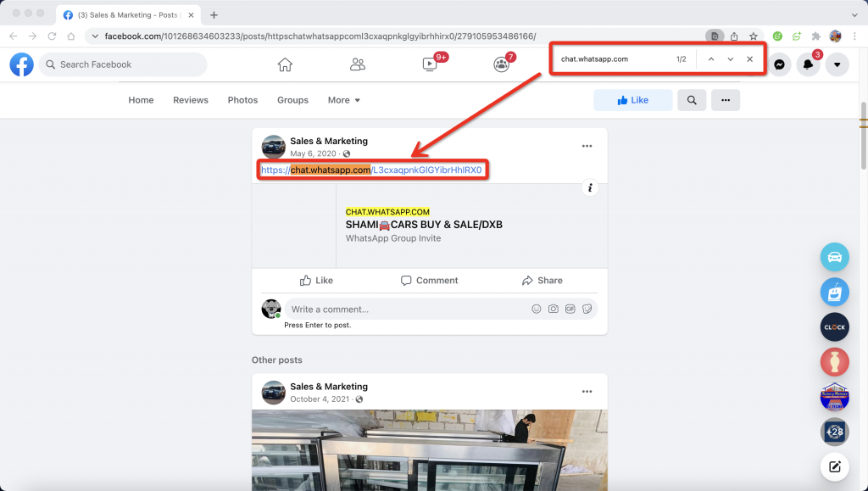The width and height of the screenshot is (868, 491).
Task: Open the Reviews tab
Action: (x=191, y=100)
